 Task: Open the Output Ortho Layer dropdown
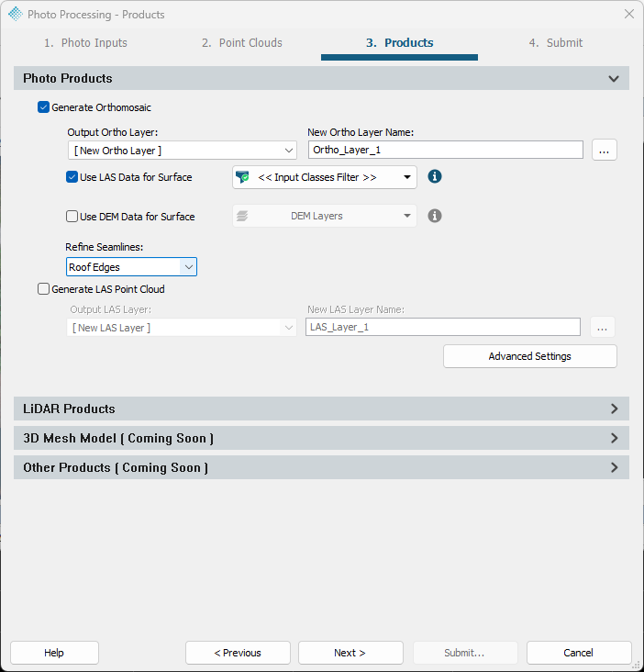182,151
